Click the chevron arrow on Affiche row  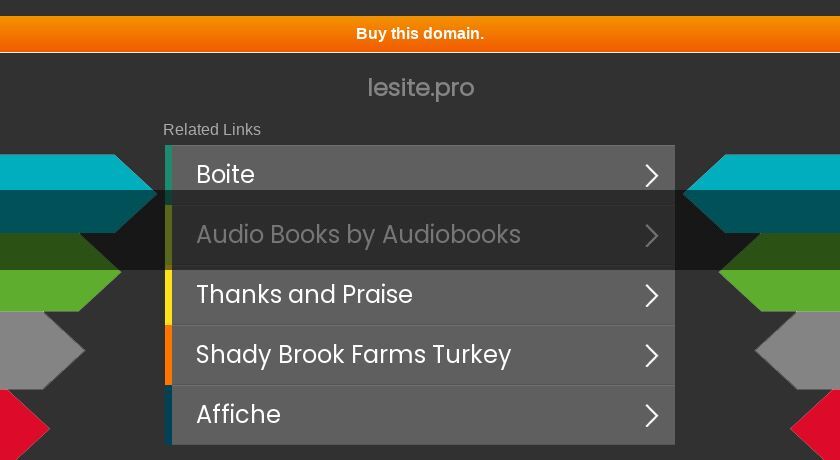(651, 416)
